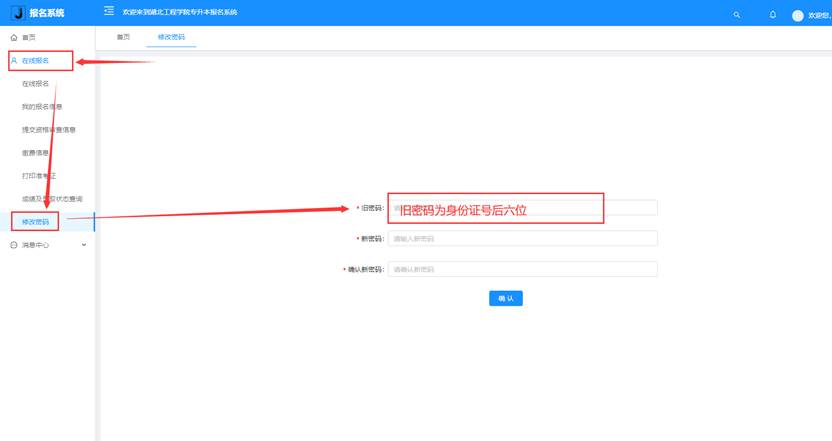Click the 报名系统 logo icon
This screenshot has width=832, height=441.
pos(17,13)
